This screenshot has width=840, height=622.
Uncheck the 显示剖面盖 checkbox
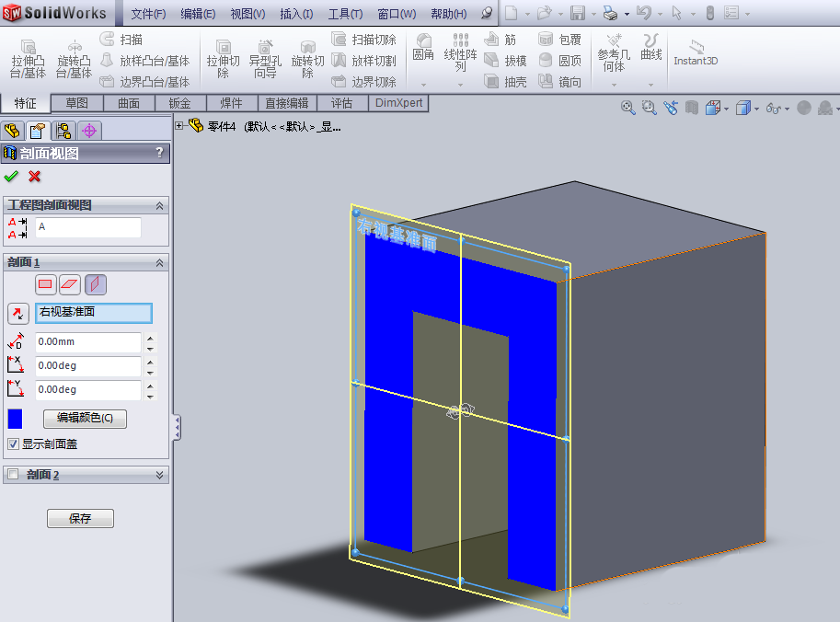(13, 443)
